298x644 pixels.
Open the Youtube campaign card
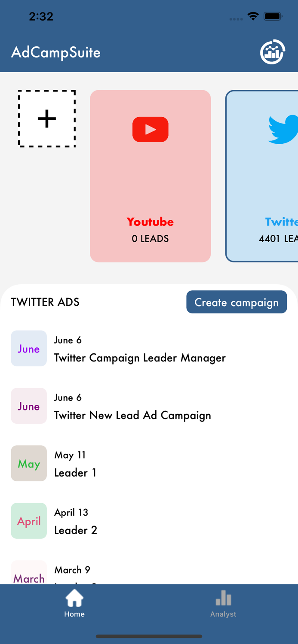(x=150, y=176)
